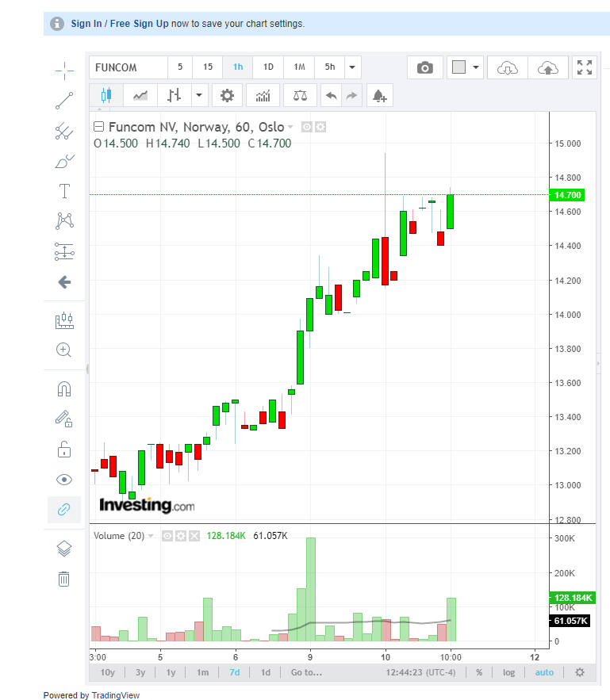Select the 1D interval
Image resolution: width=610 pixels, height=700 pixels.
point(268,67)
